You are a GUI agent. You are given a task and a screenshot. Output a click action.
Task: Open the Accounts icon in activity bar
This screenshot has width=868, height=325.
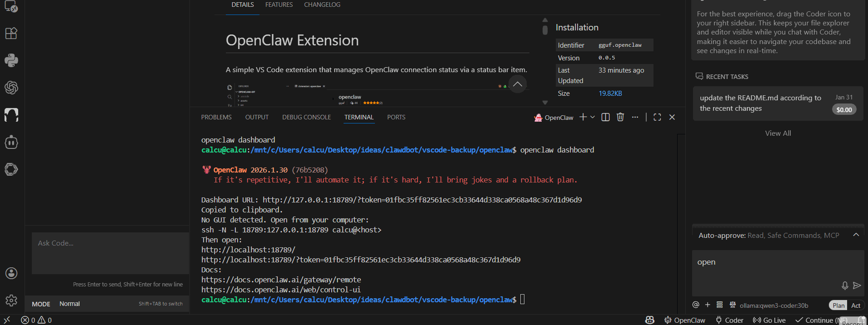point(11,273)
